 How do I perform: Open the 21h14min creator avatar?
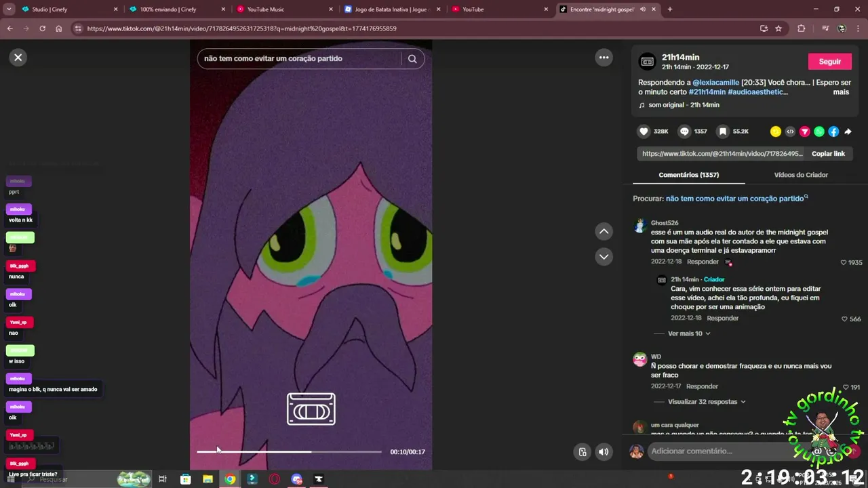[648, 62]
